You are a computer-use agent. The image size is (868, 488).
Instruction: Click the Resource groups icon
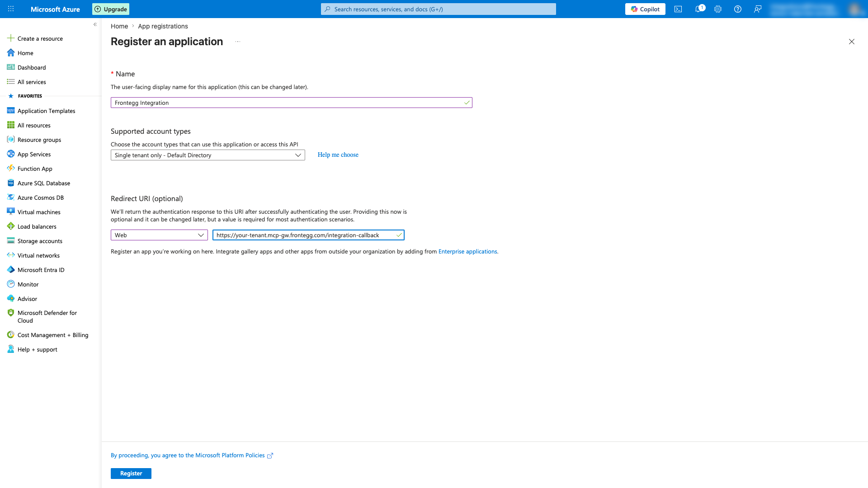11,140
